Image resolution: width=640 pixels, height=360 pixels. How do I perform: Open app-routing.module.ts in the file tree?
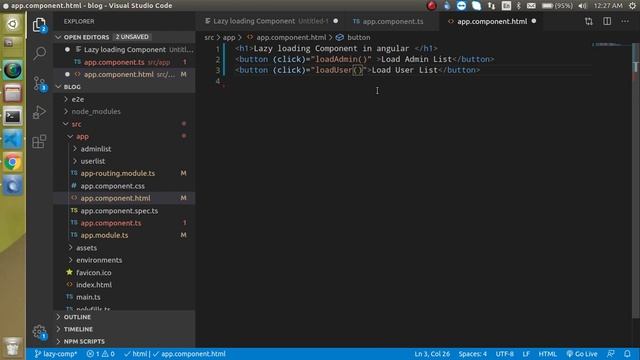coord(124,173)
